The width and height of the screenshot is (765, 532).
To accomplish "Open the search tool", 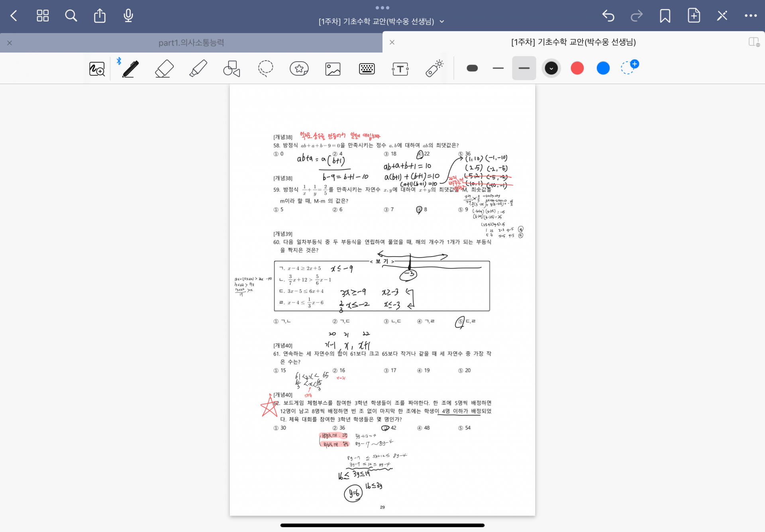I will [71, 16].
